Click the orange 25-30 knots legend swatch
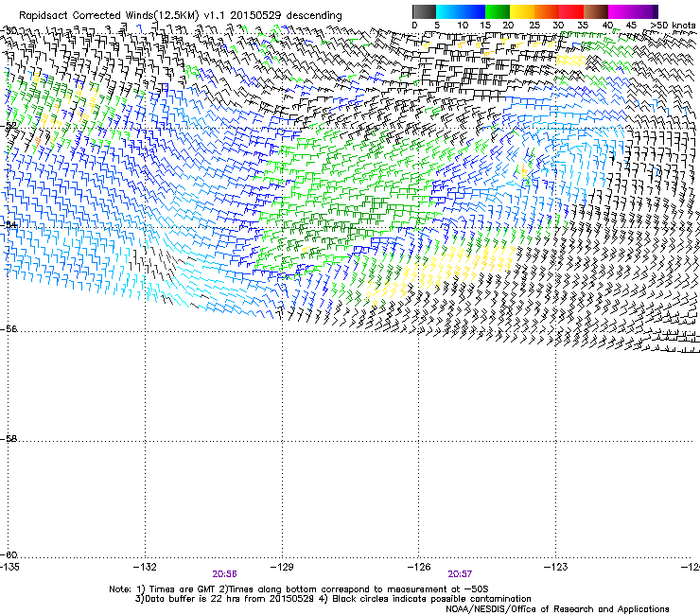 [x=547, y=11]
